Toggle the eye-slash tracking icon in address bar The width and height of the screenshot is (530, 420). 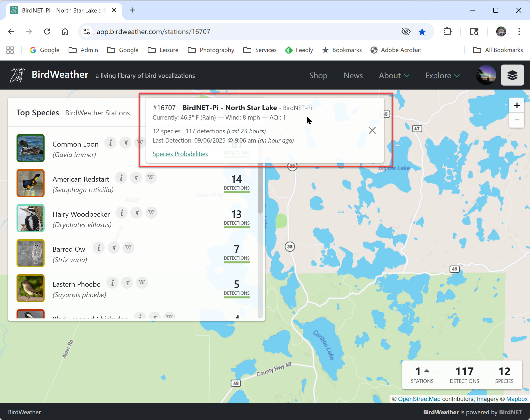406,32
